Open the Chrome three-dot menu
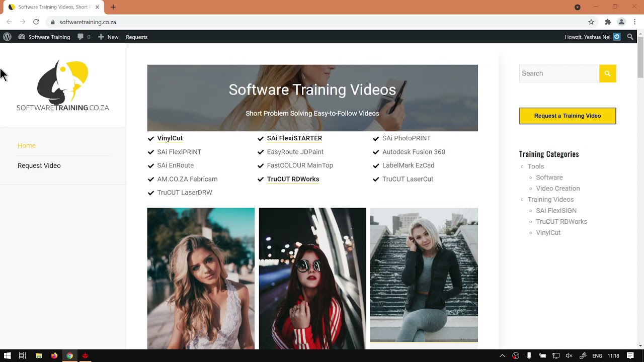Viewport: 644px width, 362px height. [x=635, y=22]
